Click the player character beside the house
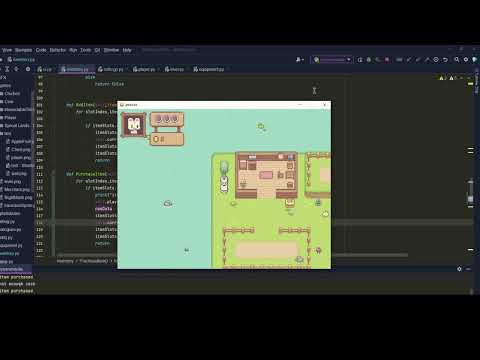The height and width of the screenshot is (360, 480). pyautogui.click(x=224, y=184)
